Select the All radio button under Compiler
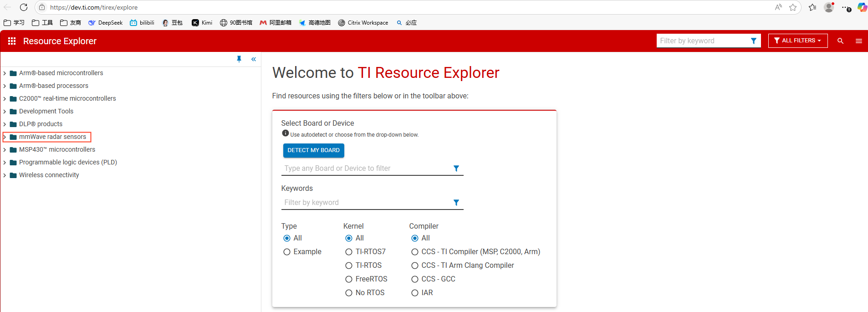 (415, 238)
